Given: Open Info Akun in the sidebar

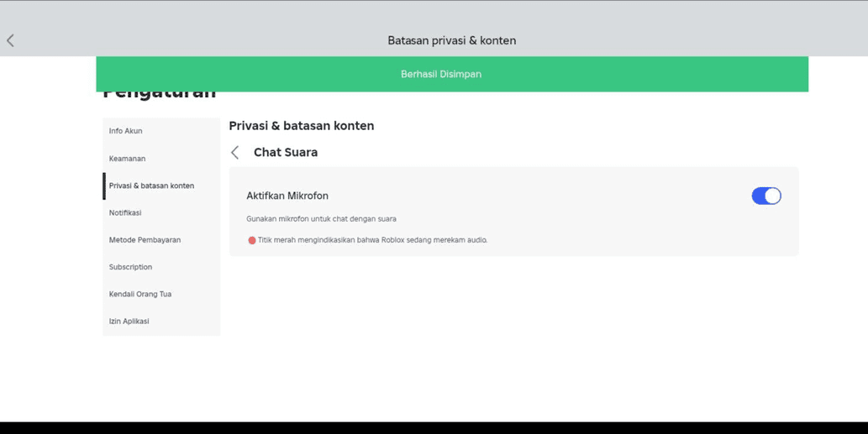Looking at the screenshot, I should (x=126, y=131).
